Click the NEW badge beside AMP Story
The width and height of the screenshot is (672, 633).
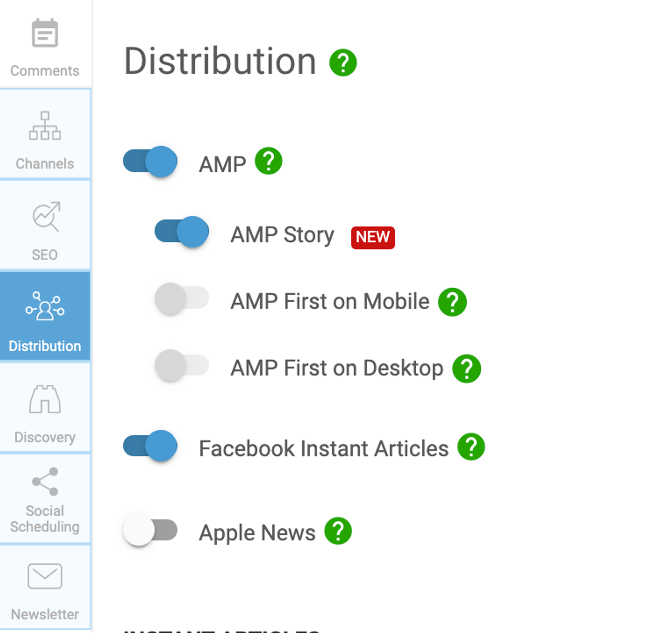click(372, 237)
